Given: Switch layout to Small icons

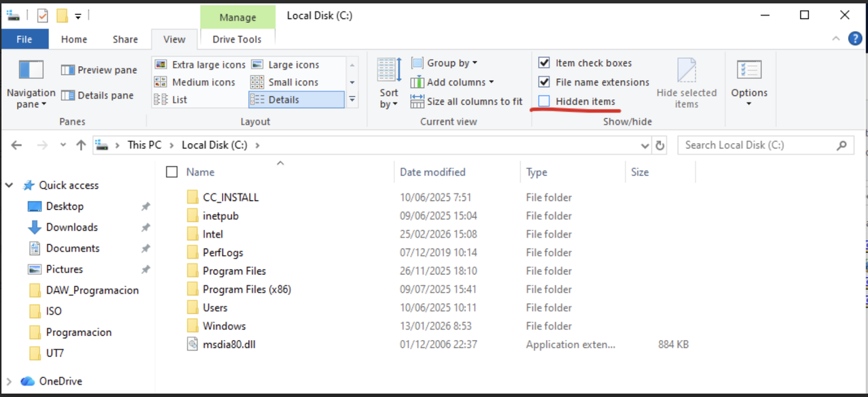Looking at the screenshot, I should coord(285,82).
